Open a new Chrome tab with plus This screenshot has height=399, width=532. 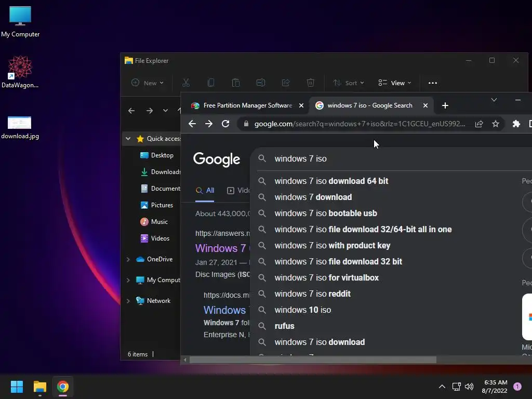445,105
